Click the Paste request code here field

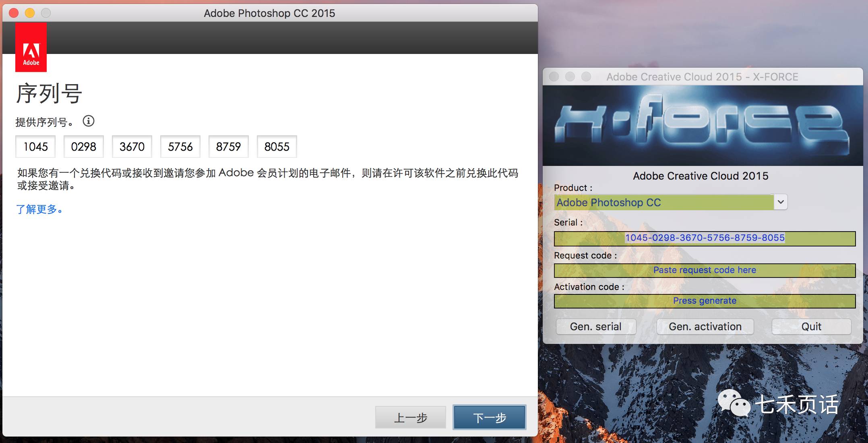[x=705, y=270]
